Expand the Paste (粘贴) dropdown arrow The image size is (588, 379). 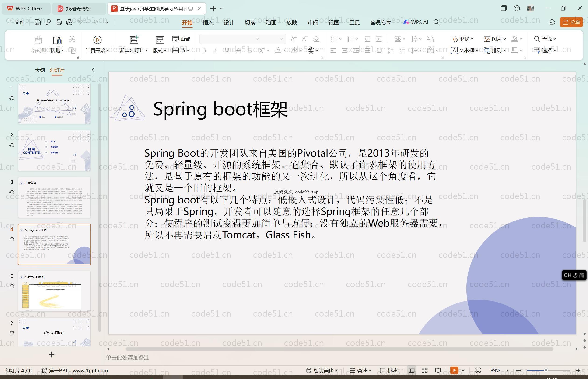click(62, 50)
